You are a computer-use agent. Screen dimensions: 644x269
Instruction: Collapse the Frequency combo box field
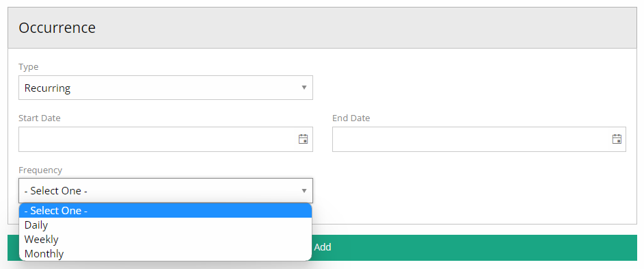coord(165,190)
